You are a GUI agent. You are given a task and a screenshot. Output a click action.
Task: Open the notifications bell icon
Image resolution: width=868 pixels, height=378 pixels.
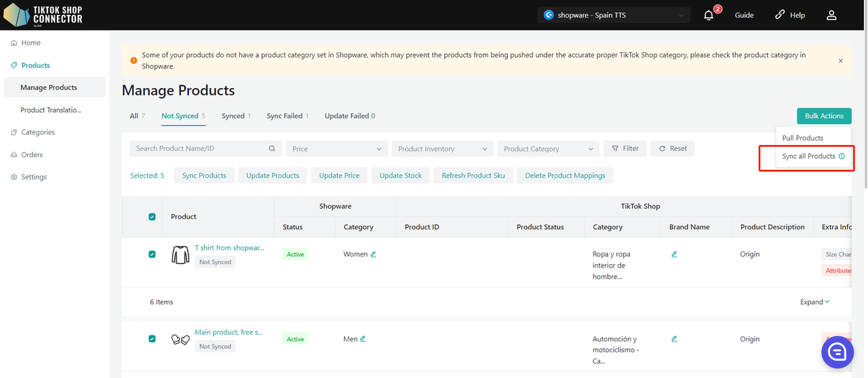tap(709, 15)
